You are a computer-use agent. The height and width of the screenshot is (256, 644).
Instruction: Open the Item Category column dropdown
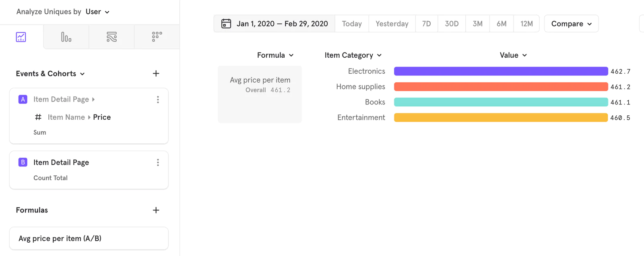tap(353, 55)
